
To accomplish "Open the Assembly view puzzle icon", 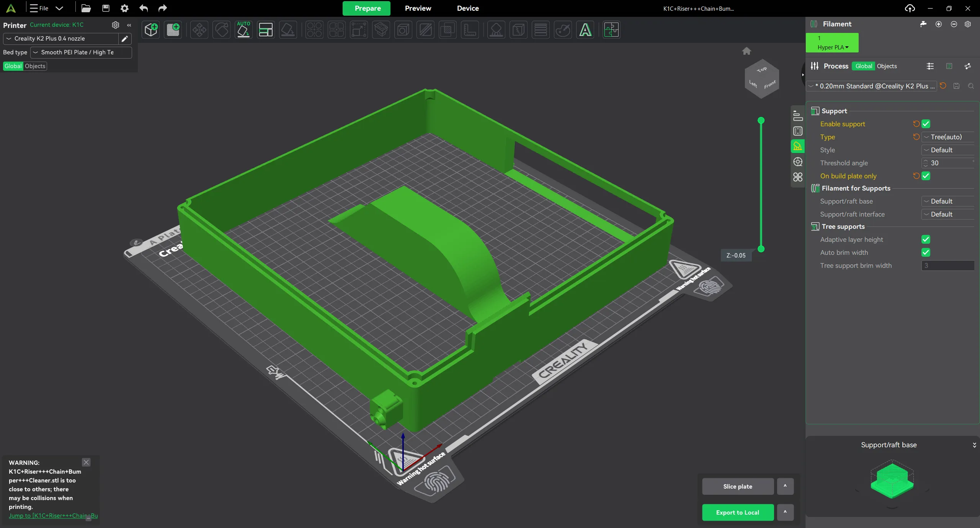I will point(611,30).
